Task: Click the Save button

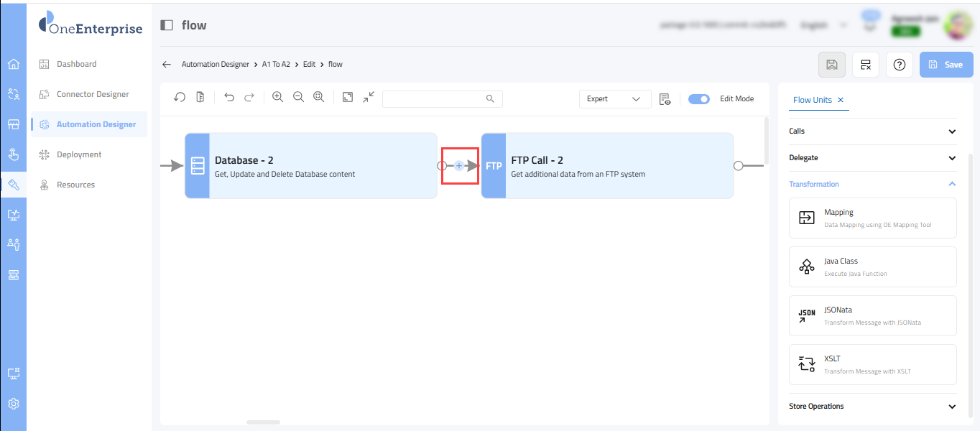Action: pos(946,65)
